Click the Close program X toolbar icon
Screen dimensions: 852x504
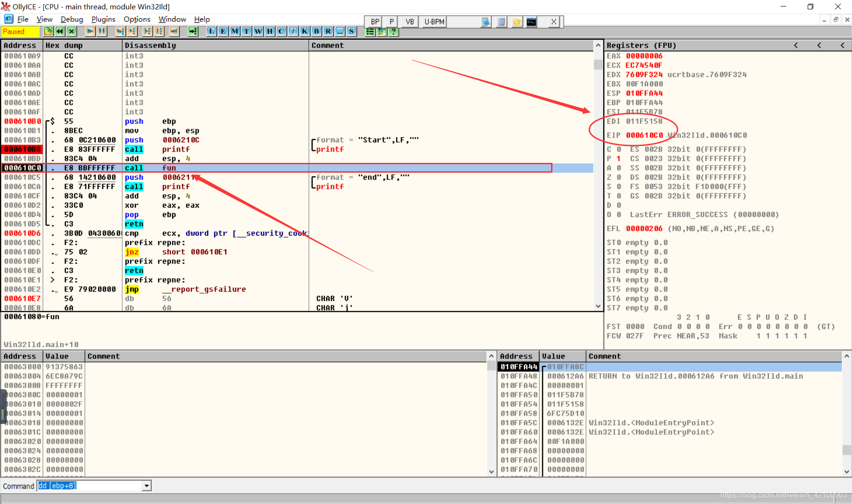[71, 31]
